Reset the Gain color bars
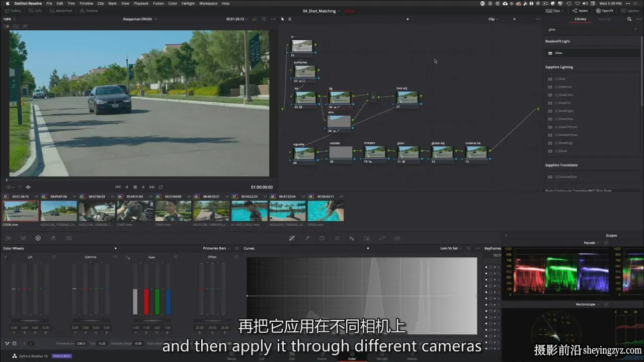The height and width of the screenshot is (362, 644). [x=176, y=257]
